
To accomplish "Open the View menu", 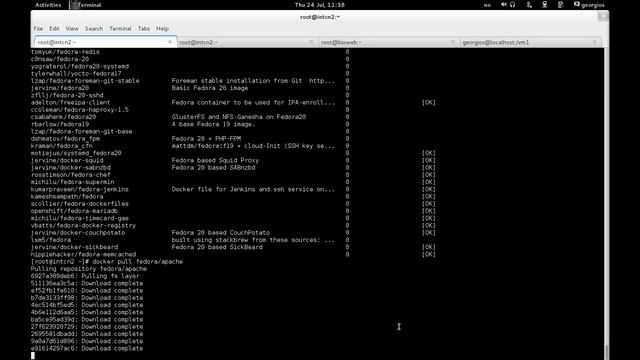I will pos(72,29).
